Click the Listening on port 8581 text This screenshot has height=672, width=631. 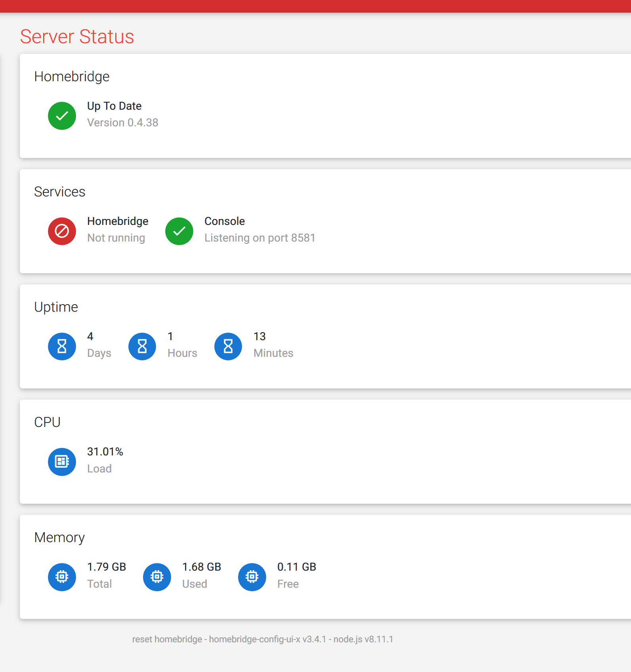coord(260,238)
